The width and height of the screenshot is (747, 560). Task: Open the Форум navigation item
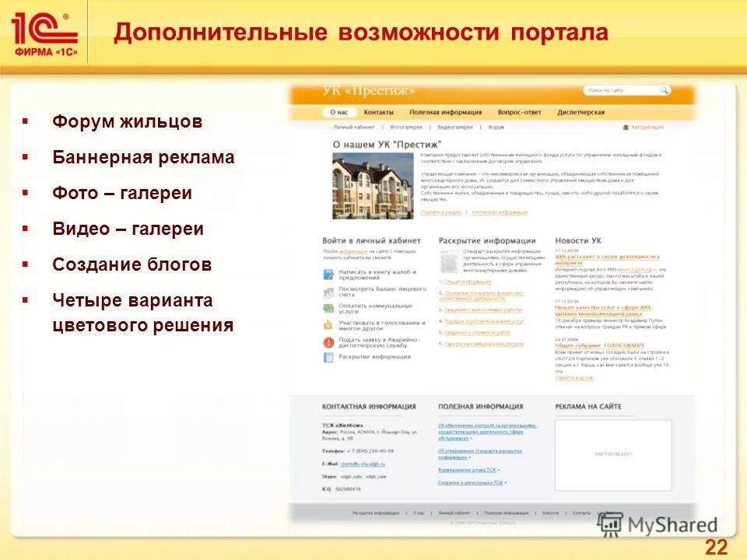495,128
